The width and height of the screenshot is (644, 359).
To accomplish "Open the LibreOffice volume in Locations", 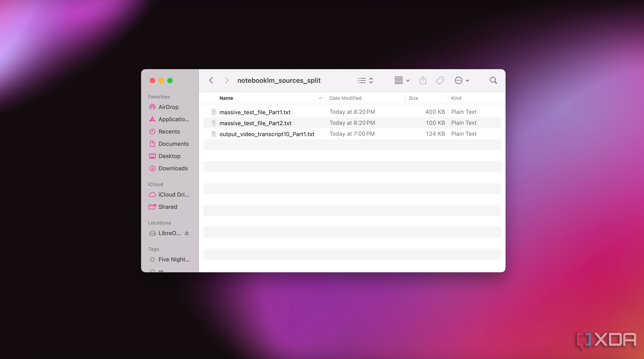I will (x=165, y=233).
